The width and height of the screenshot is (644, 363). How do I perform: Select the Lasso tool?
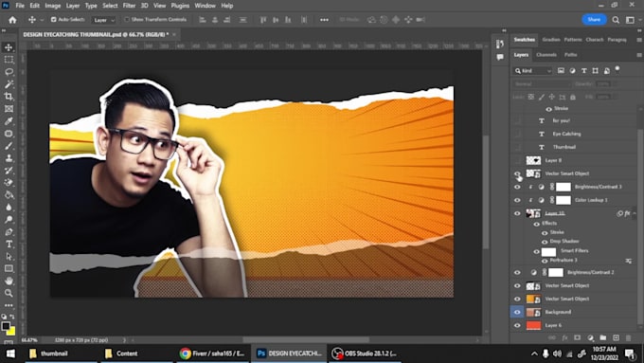tap(9, 72)
